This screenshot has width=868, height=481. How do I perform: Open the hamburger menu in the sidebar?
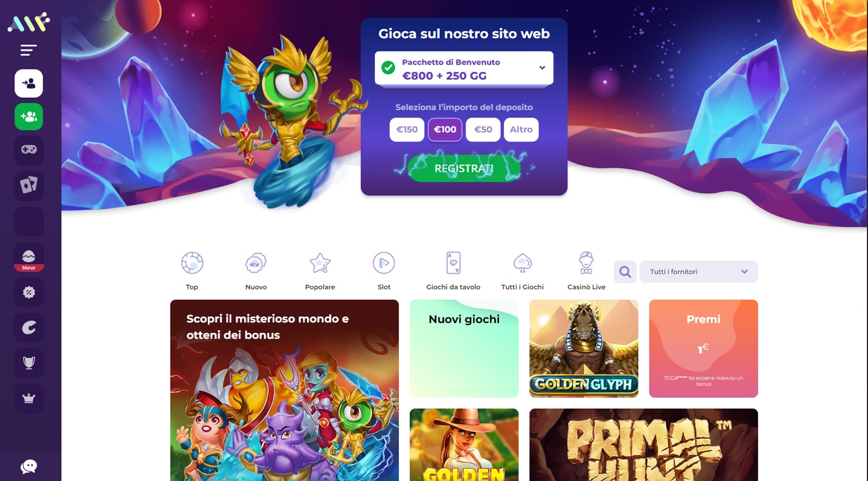click(29, 50)
